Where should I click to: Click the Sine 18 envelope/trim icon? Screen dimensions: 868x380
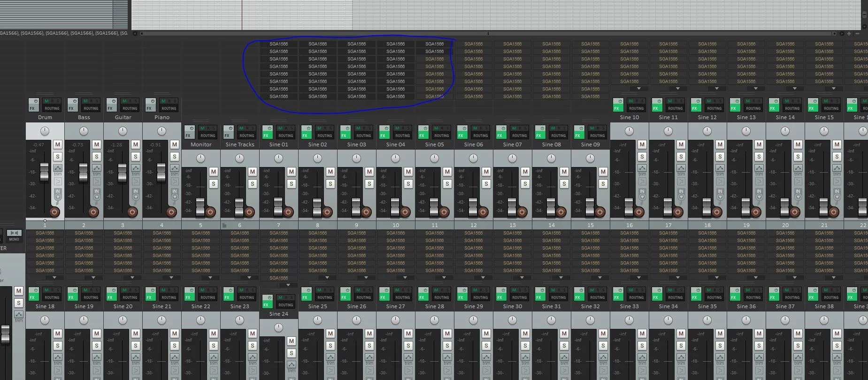point(58,357)
